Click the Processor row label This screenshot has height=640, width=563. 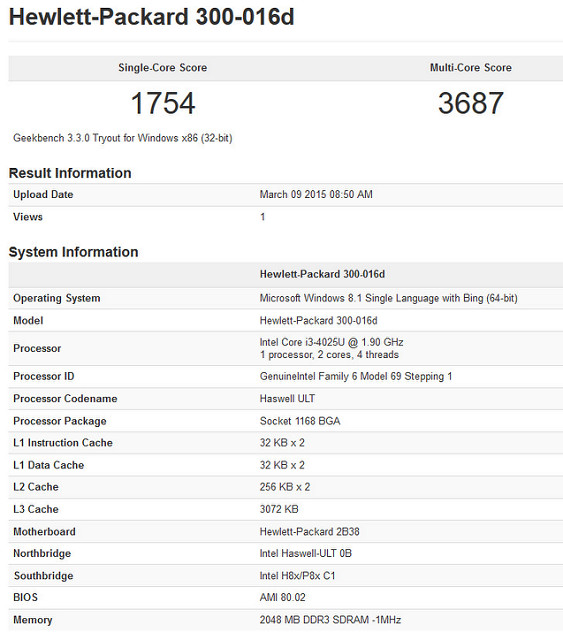37,348
